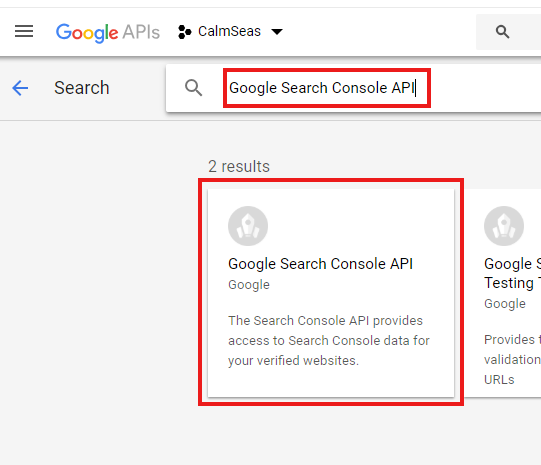Focus the top header search bar

point(508,32)
